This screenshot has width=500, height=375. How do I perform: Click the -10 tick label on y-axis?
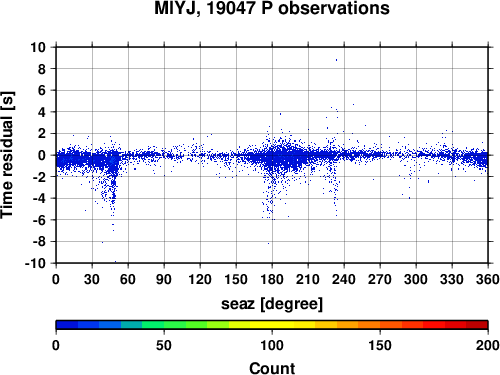pyautogui.click(x=35, y=263)
